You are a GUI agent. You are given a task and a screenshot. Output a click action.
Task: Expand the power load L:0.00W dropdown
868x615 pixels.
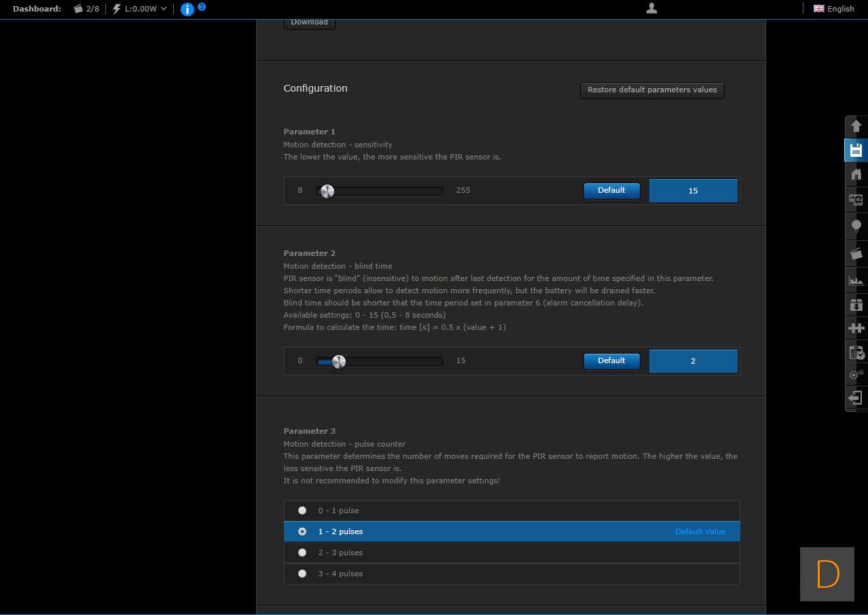click(139, 9)
